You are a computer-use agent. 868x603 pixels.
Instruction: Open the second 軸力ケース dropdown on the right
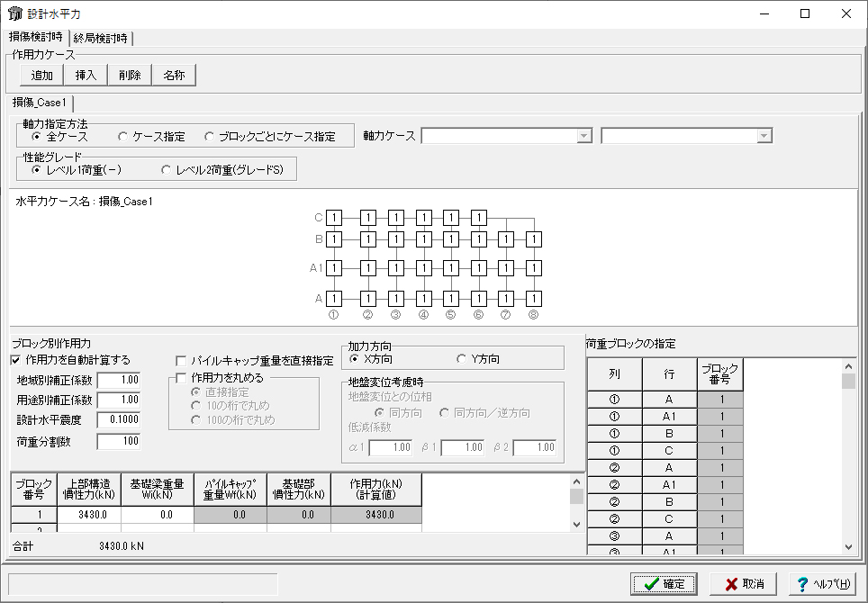(x=764, y=136)
